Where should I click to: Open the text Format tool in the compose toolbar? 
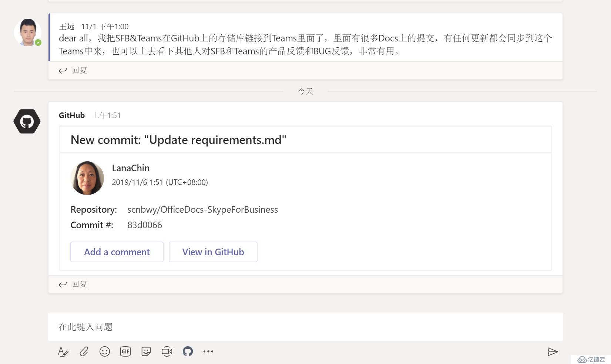click(x=63, y=351)
